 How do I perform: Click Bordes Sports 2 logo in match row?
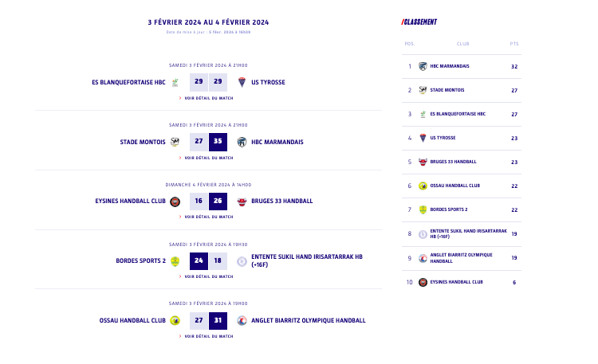pyautogui.click(x=175, y=260)
